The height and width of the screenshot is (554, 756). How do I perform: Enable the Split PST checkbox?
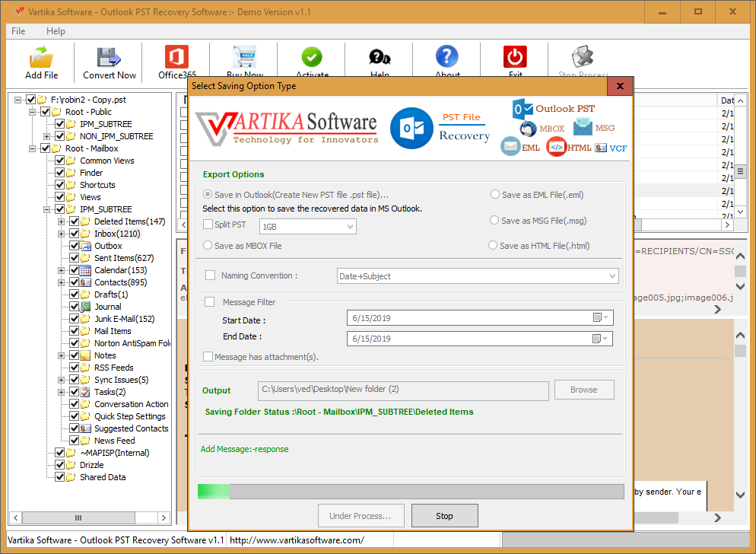coord(208,224)
